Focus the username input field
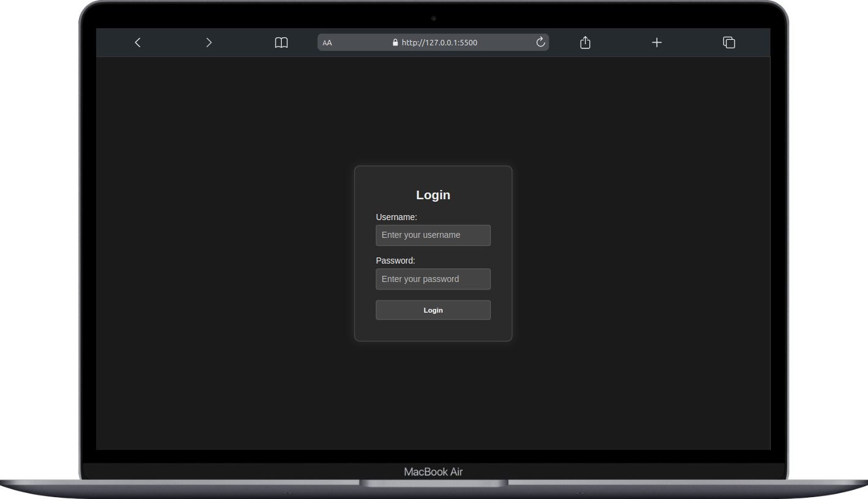The image size is (868, 499). [x=433, y=235]
